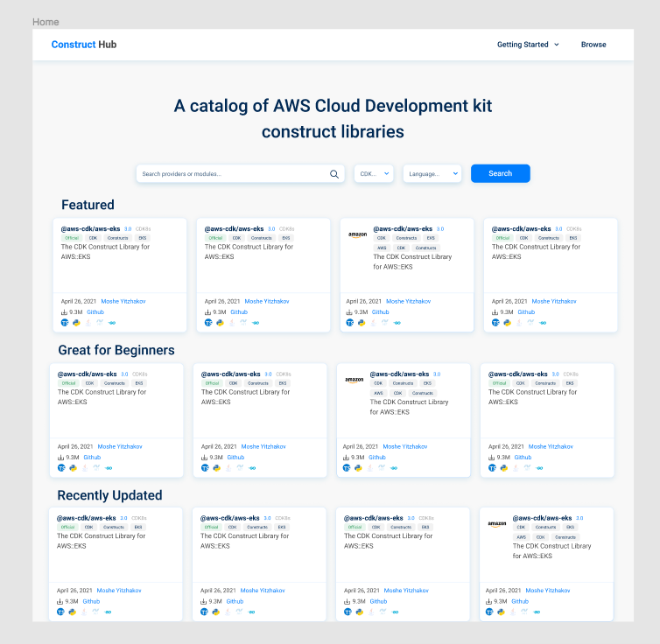Expand the Getting Started menu chevron
Image resolution: width=660 pixels, height=644 pixels.
tap(557, 45)
